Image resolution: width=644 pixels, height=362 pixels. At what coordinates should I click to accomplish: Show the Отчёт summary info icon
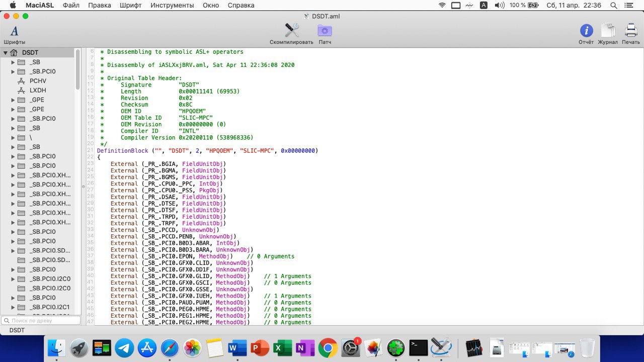(586, 31)
